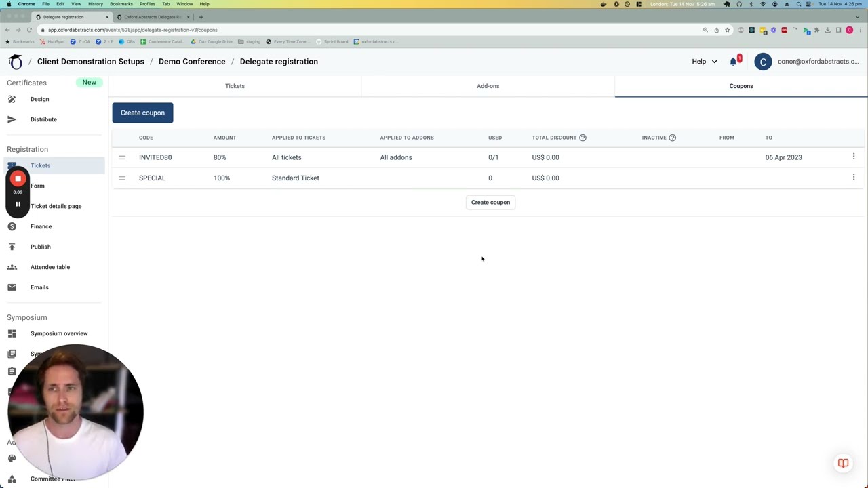Viewport: 868px width, 488px height.
Task: Open Sprint Board bookmark
Action: click(x=332, y=42)
